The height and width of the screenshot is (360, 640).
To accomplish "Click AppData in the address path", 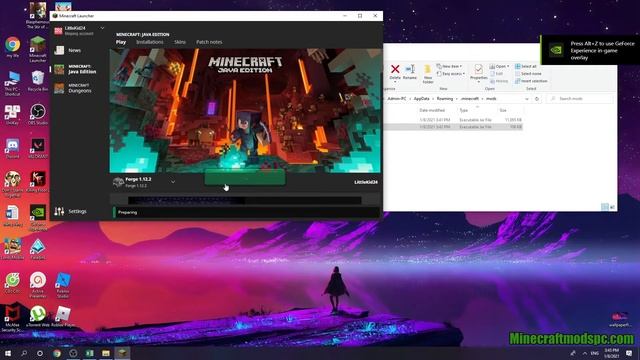I will [x=422, y=99].
